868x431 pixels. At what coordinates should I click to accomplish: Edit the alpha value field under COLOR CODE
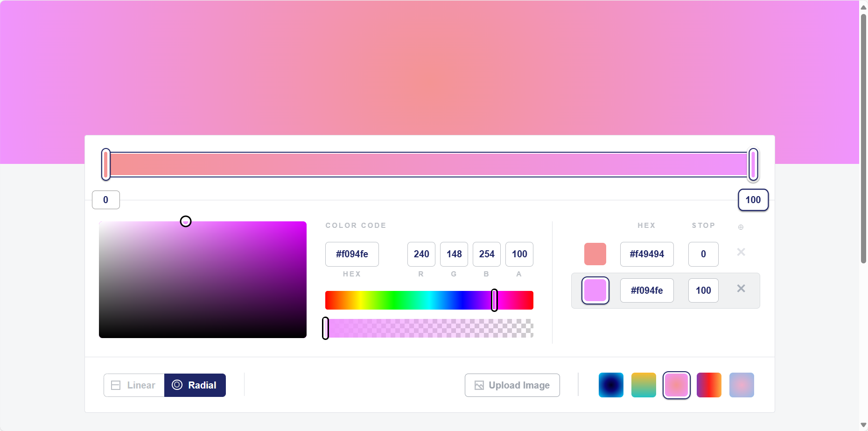(519, 254)
